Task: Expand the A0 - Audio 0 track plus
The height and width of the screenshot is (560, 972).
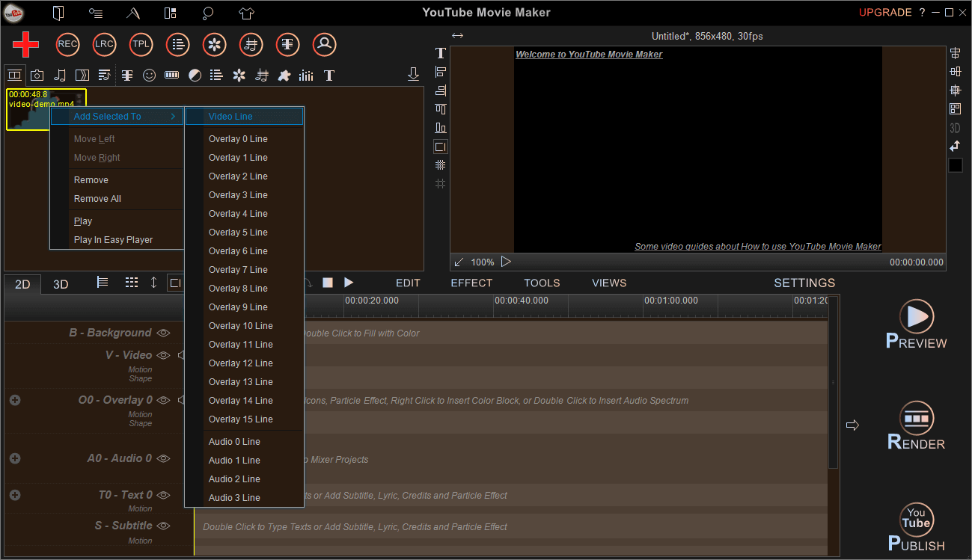Action: 15,458
